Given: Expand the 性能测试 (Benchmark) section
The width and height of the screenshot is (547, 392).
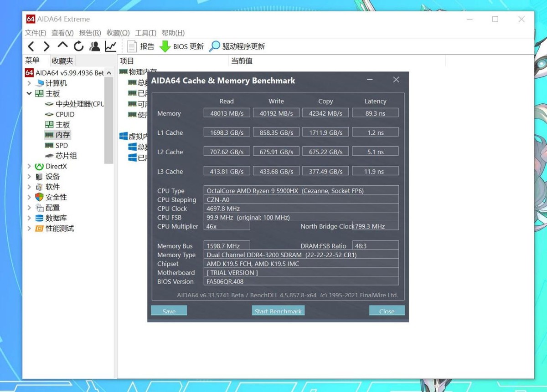Looking at the screenshot, I should (29, 228).
